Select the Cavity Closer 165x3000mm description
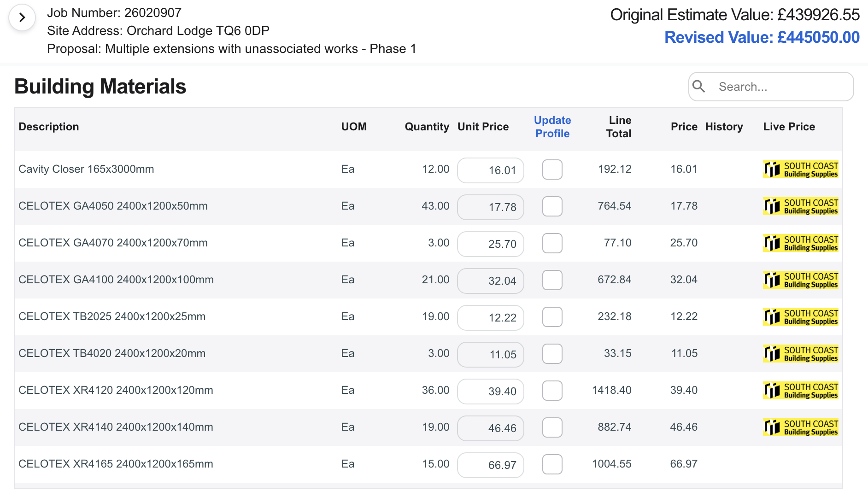Screen dimensions: 868x503 (x=86, y=169)
